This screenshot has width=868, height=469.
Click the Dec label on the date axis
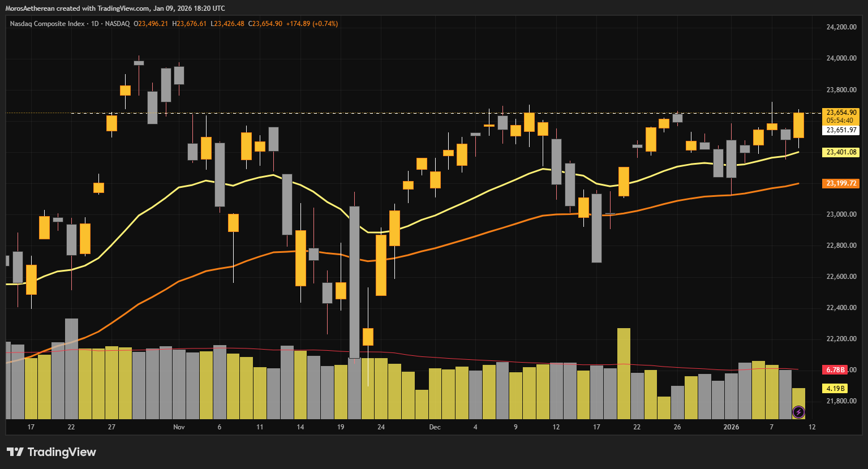pos(435,427)
